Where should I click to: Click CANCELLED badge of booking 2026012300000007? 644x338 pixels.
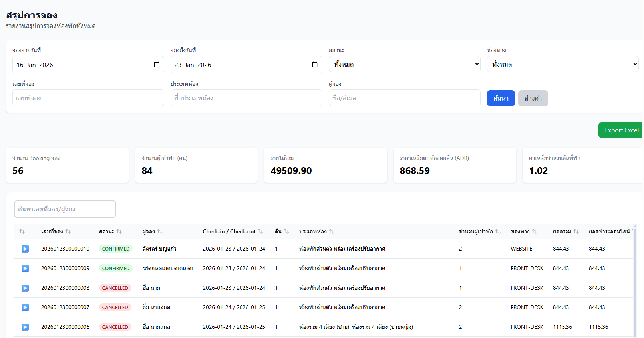click(115, 307)
